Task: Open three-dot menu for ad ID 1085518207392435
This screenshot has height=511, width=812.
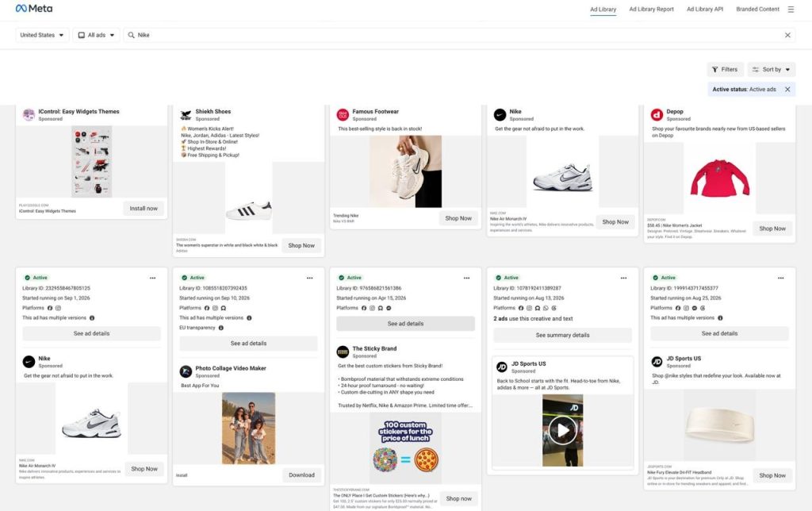Action: click(x=310, y=279)
